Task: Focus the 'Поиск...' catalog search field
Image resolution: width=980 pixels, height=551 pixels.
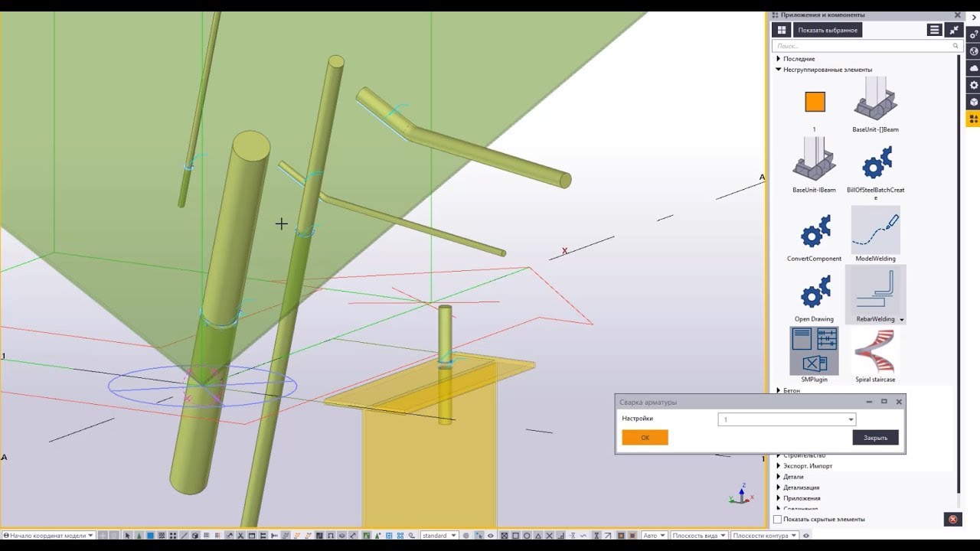Action: coord(867,46)
